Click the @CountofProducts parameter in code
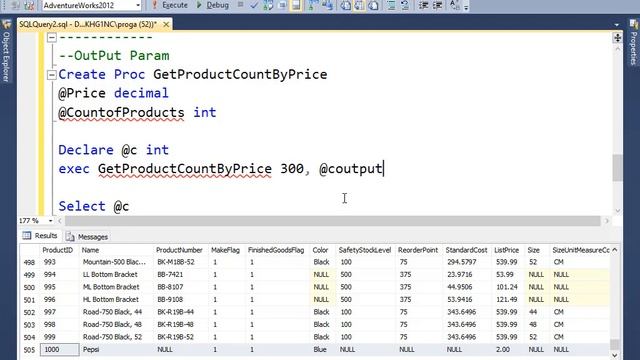 pyautogui.click(x=121, y=112)
